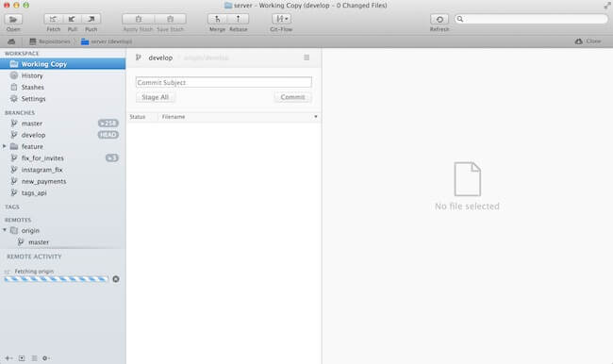Viewport: 613px width, 364px height.
Task: Click the REMOTES section header
Action: 18,220
